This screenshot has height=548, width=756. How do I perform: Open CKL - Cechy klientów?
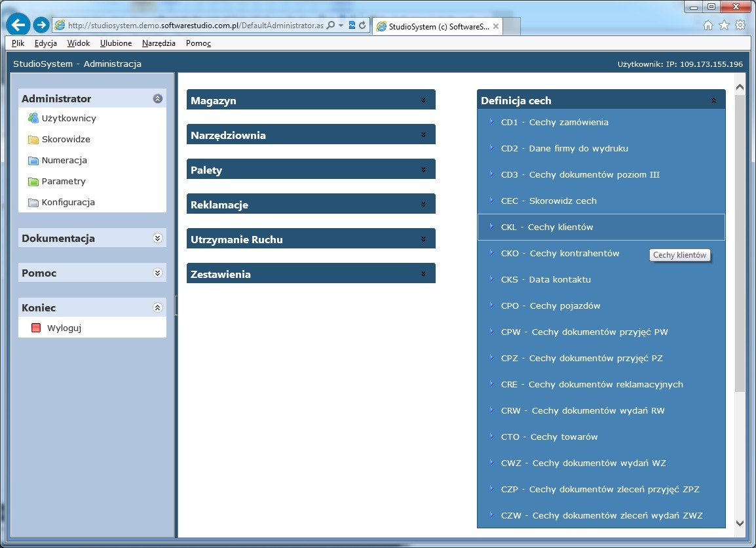pos(601,227)
